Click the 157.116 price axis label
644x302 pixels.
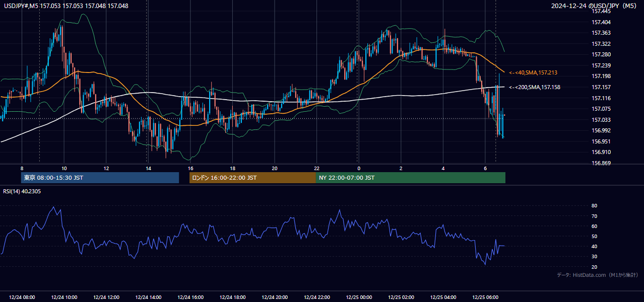[x=602, y=98]
